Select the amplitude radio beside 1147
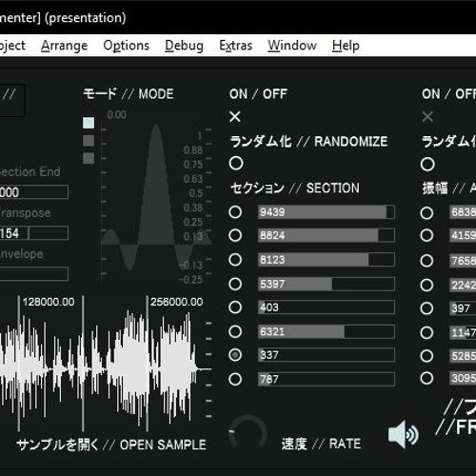The image size is (476, 476). pos(426,332)
